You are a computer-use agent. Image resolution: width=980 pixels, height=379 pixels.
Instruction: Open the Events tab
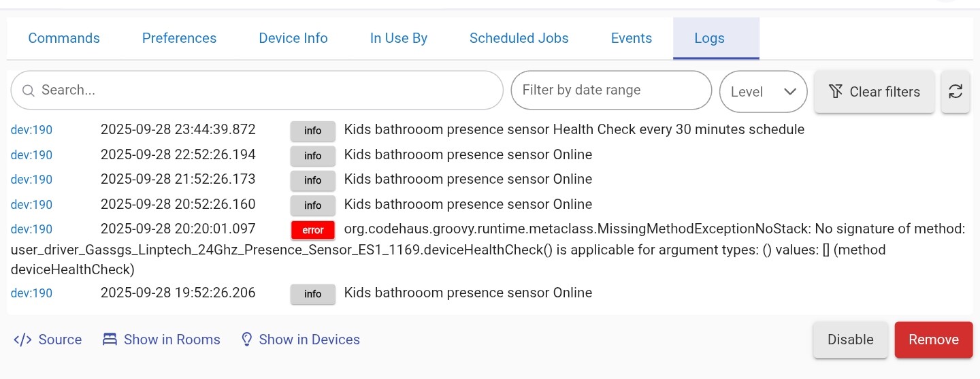point(632,38)
